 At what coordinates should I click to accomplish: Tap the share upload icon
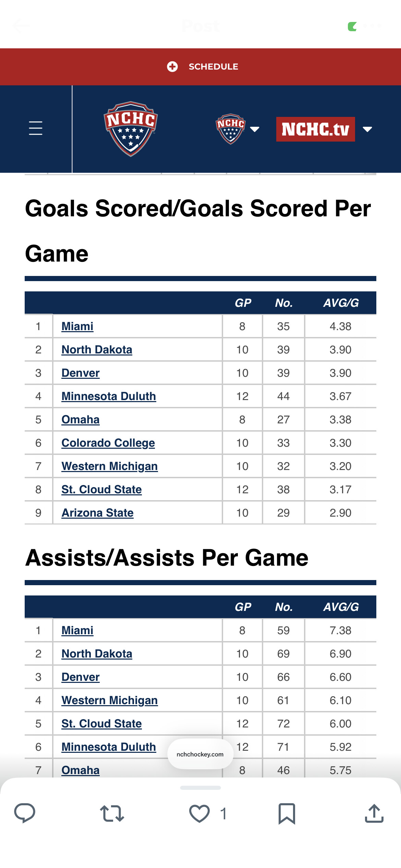coord(374,813)
